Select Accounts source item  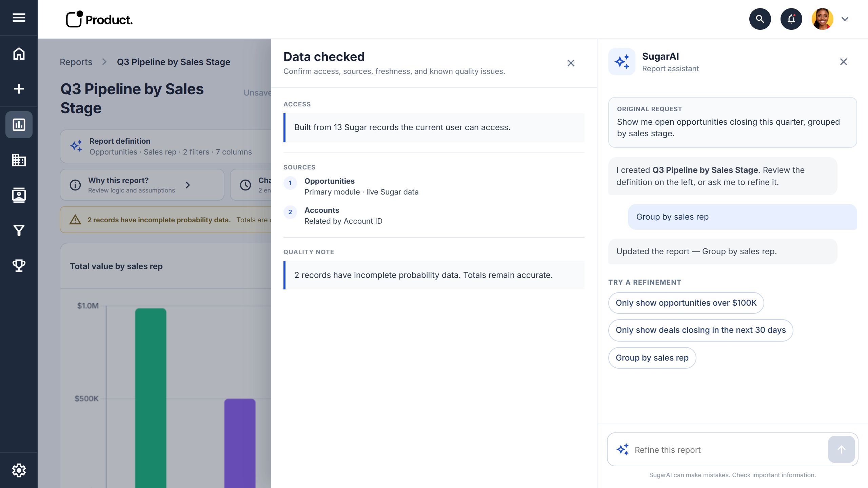tap(434, 216)
